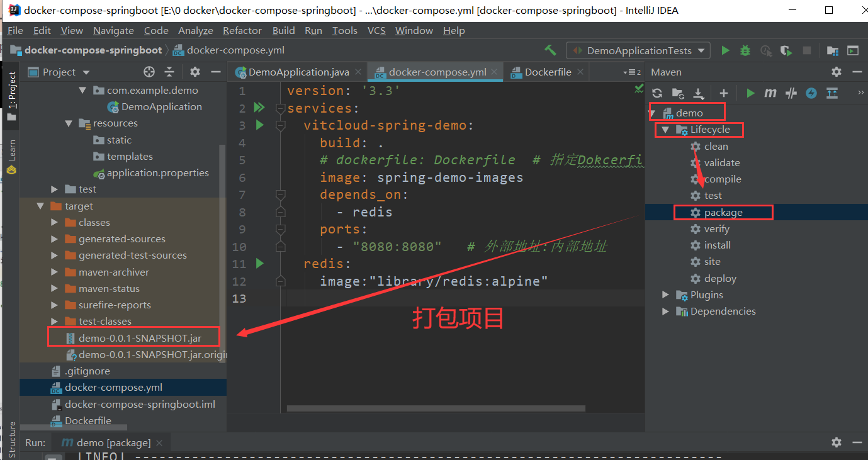868x460 pixels.
Task: Click the docker-compose-springboot breadcrumb
Action: [x=93, y=50]
